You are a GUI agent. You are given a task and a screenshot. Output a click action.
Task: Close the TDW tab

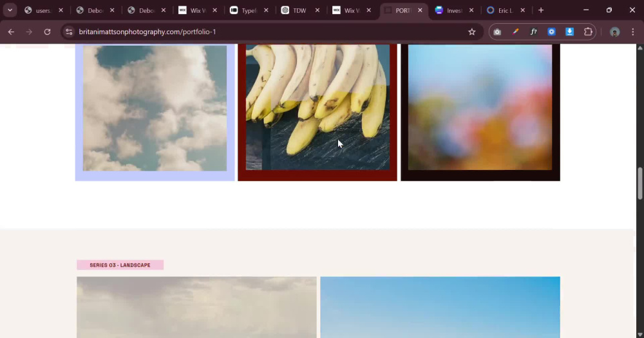[x=317, y=10]
